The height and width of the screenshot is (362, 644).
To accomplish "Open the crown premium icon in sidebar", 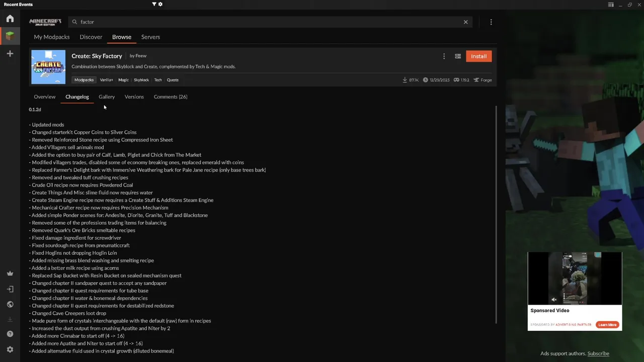I will point(10,274).
